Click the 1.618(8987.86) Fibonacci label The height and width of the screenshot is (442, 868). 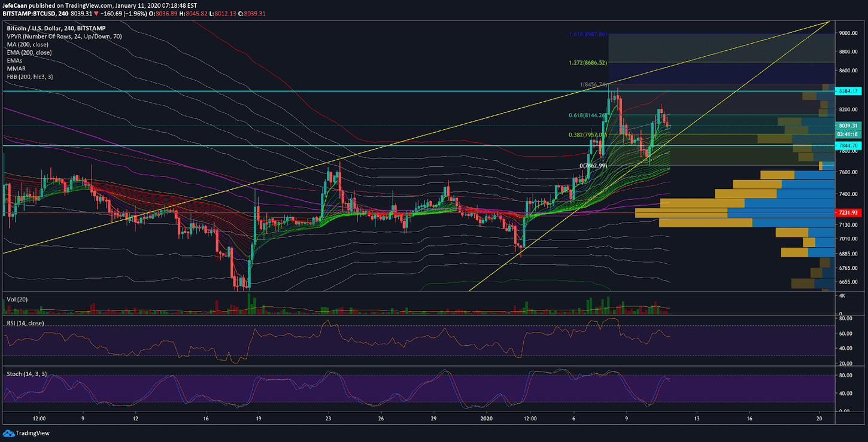[588, 35]
